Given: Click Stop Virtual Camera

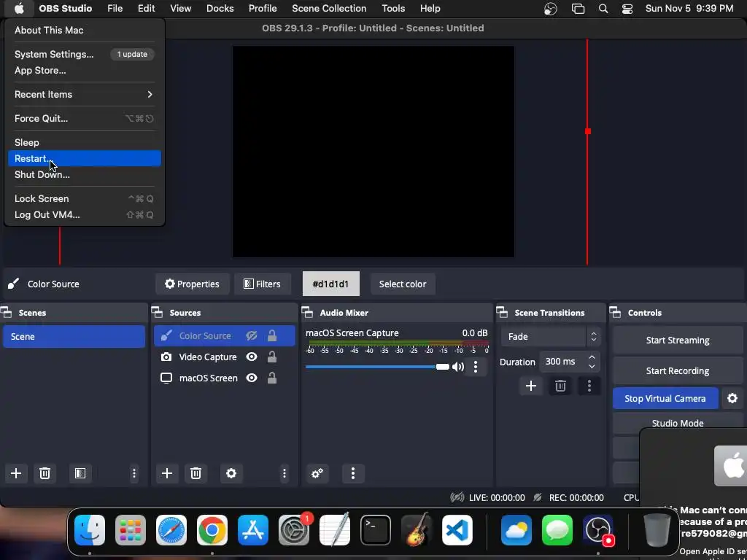Looking at the screenshot, I should click(665, 399).
